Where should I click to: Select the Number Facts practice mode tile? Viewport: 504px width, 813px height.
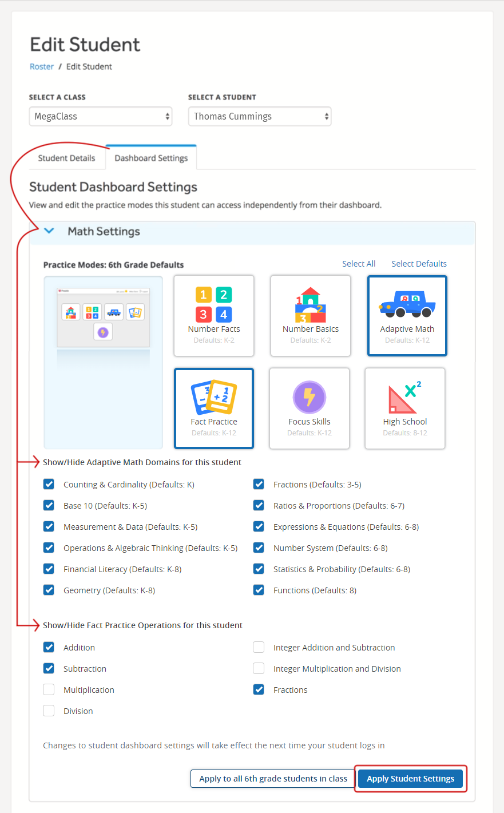tap(213, 315)
